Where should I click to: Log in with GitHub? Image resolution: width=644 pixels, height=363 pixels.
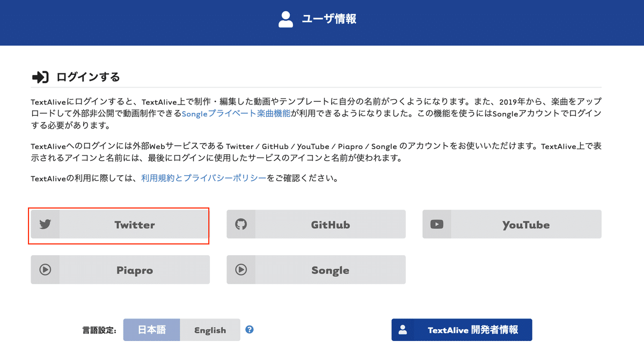(316, 225)
